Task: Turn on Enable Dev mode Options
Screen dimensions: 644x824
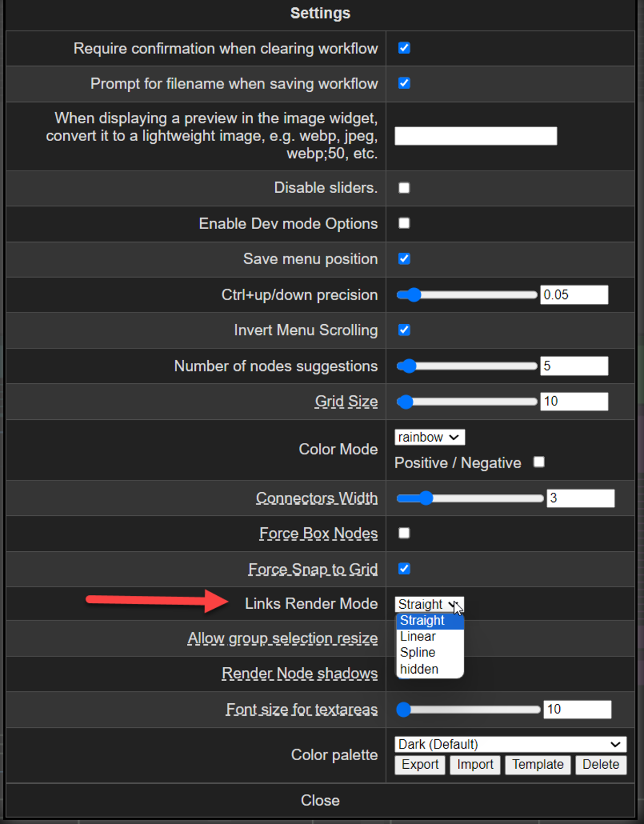Action: tap(404, 224)
